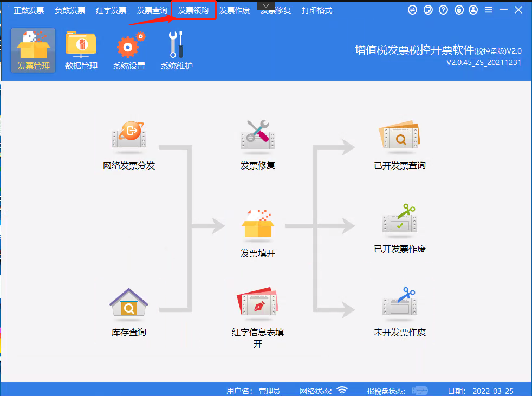Click the note icon in title bar

pos(428,10)
